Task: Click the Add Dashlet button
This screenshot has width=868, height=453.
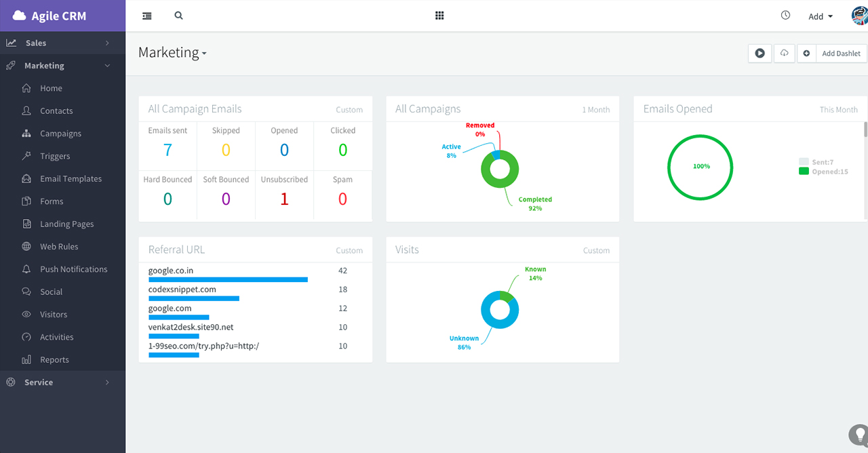Action: click(841, 53)
